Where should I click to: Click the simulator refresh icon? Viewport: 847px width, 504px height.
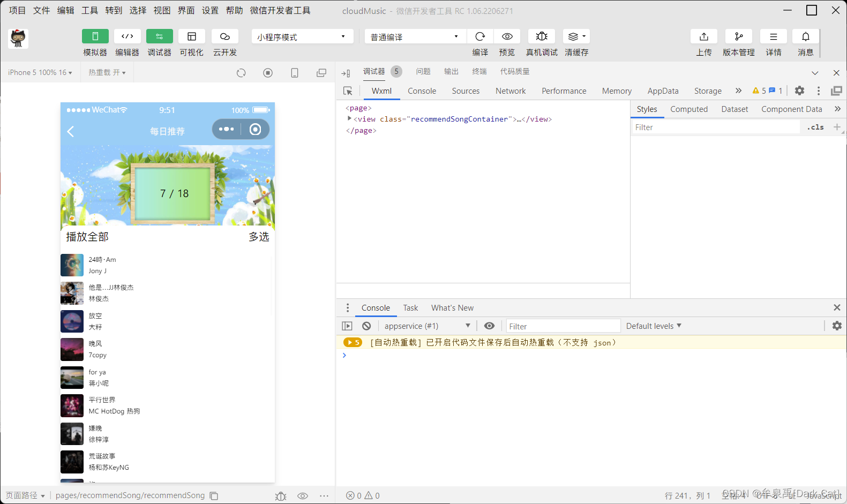(241, 73)
